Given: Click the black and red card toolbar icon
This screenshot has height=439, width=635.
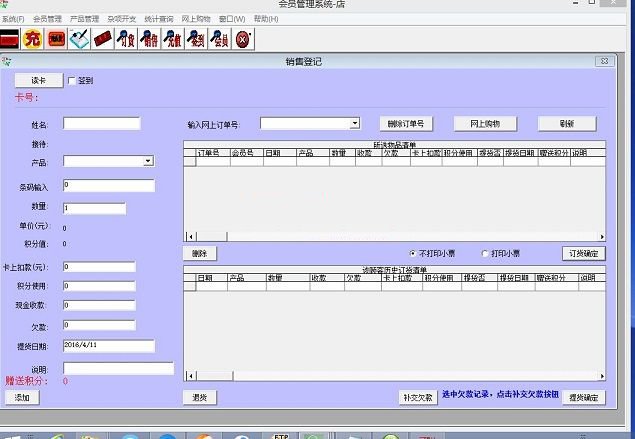Looking at the screenshot, I should [x=10, y=40].
